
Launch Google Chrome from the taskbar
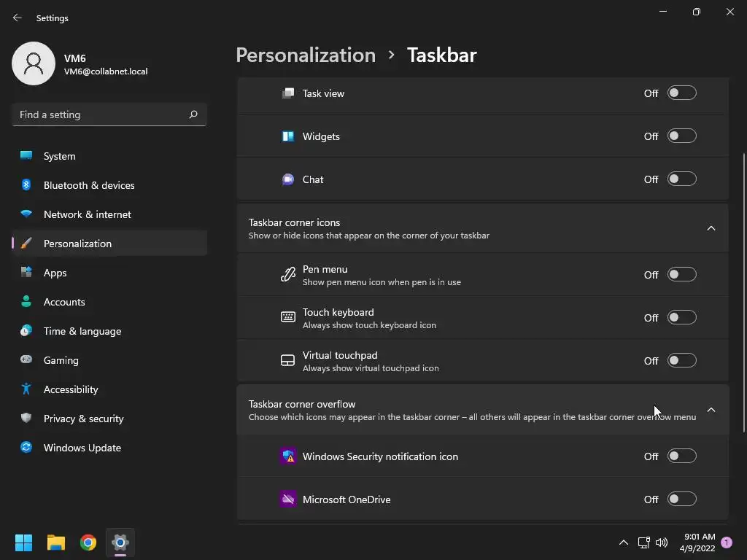88,542
